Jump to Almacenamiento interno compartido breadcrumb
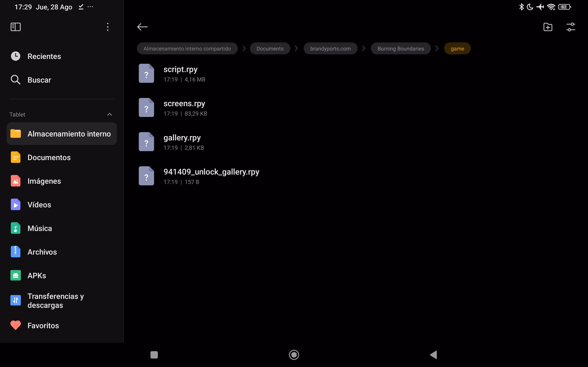 click(187, 49)
